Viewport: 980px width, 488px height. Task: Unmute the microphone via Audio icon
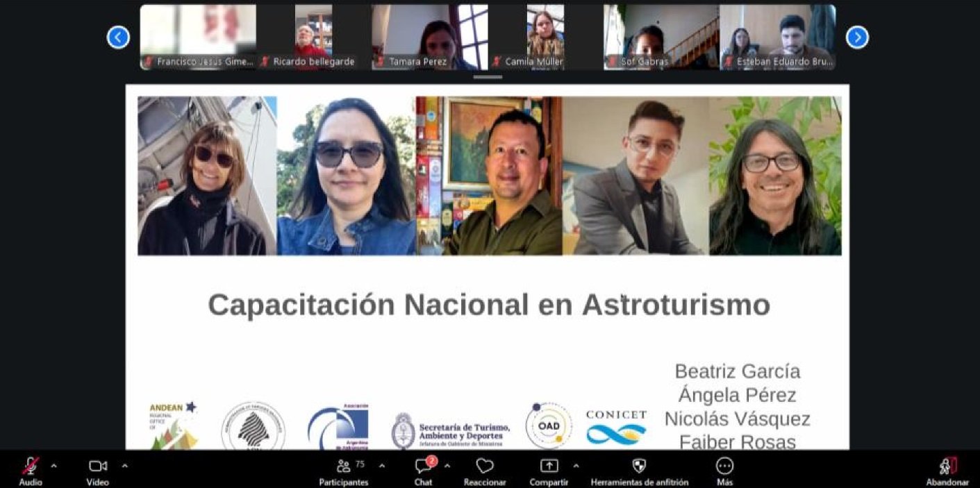(x=31, y=466)
